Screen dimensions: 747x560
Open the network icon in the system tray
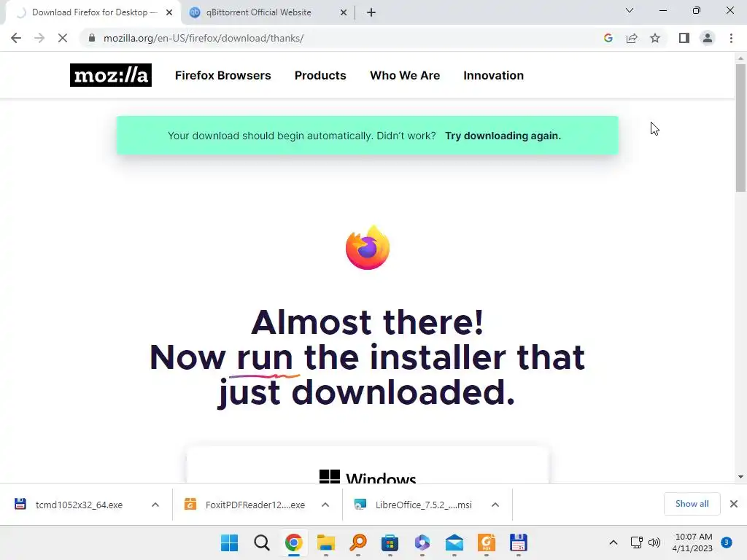coord(636,542)
